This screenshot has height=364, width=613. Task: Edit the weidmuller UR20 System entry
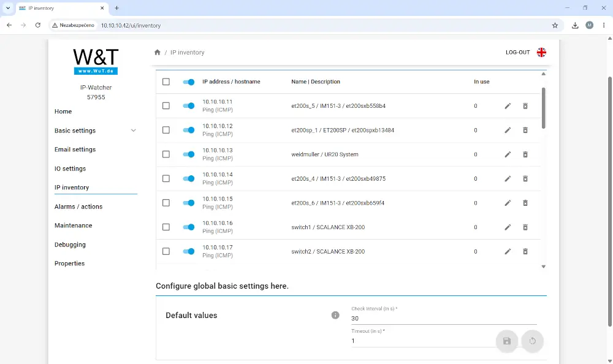508,154
